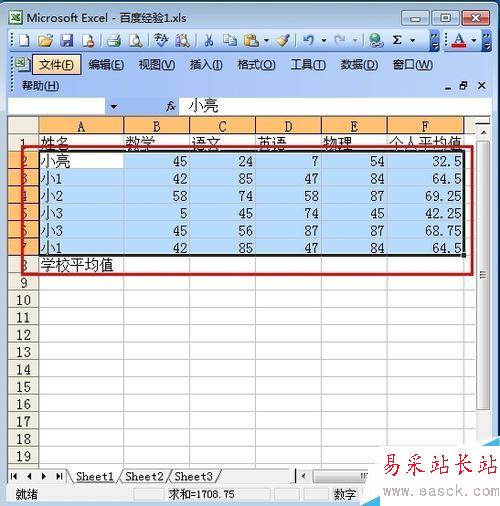Click the formula bar showing 小亮

pos(335,107)
